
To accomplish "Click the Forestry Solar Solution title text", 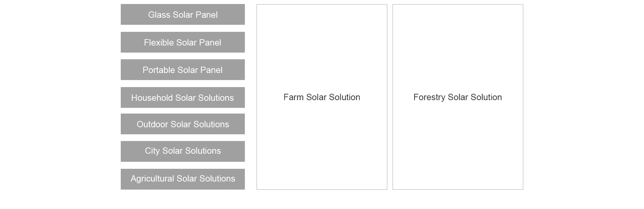I will [458, 97].
